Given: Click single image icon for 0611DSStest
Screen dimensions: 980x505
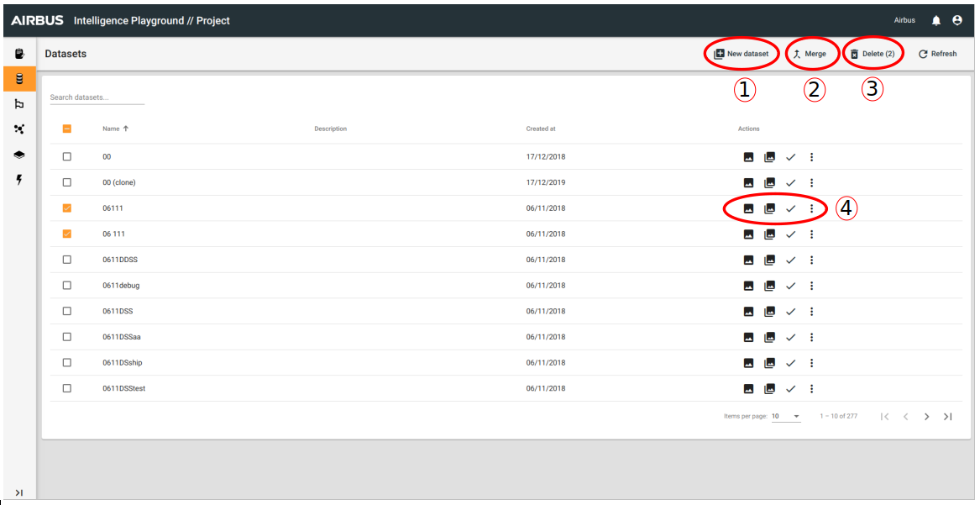Looking at the screenshot, I should tap(749, 389).
